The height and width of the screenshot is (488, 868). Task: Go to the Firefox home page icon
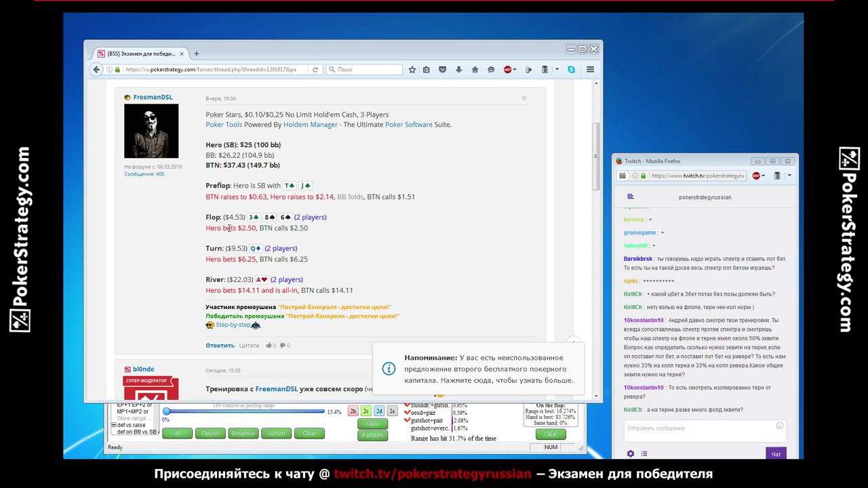pyautogui.click(x=475, y=69)
